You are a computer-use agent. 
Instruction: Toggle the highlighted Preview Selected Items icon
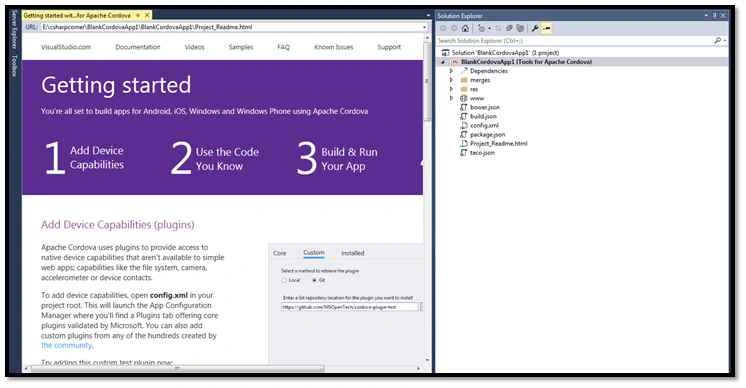pyautogui.click(x=546, y=29)
